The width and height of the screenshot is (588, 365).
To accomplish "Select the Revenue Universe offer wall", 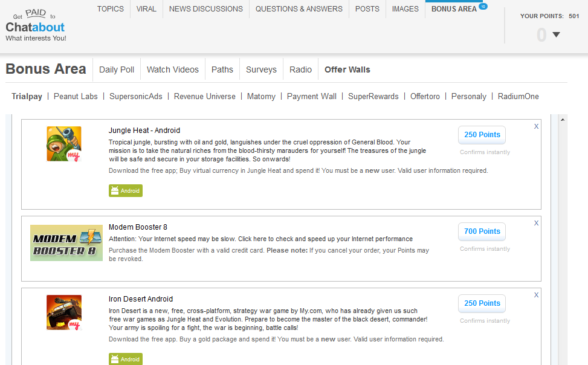I will (x=204, y=97).
